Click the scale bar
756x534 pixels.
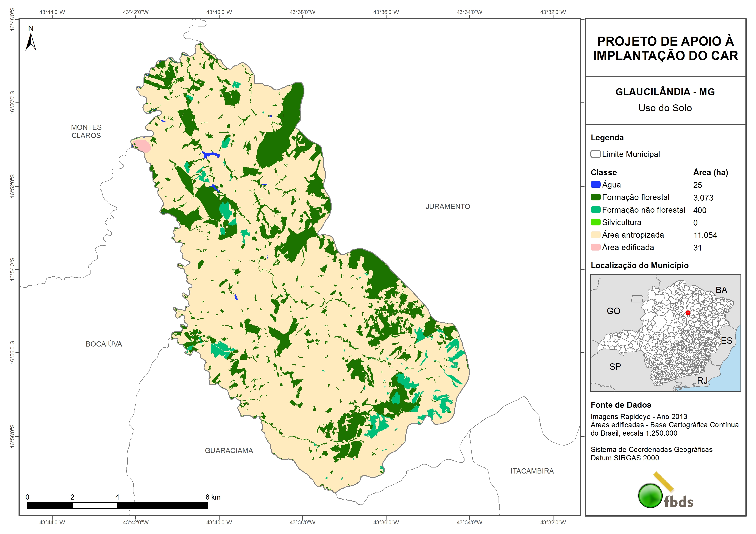tap(117, 505)
